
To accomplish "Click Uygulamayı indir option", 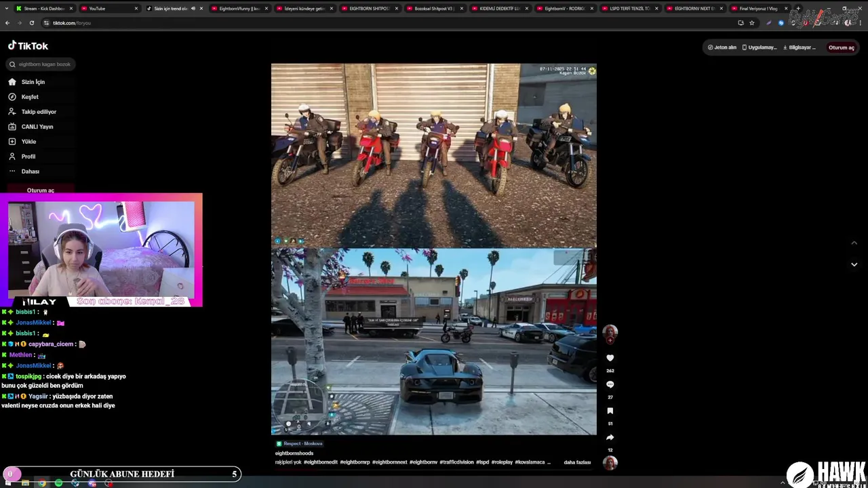I will [x=759, y=47].
